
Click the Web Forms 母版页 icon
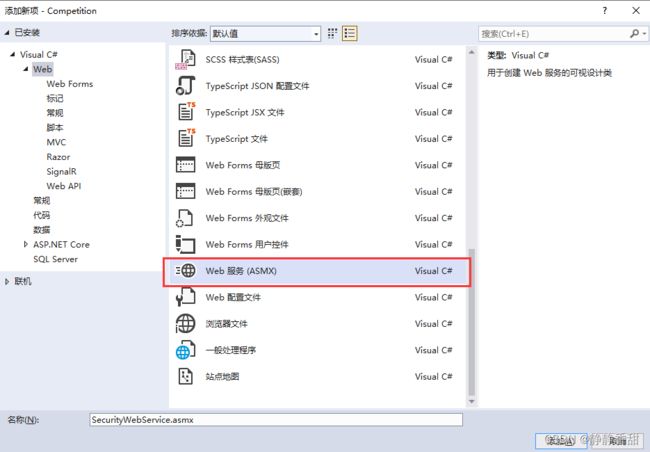pos(185,165)
